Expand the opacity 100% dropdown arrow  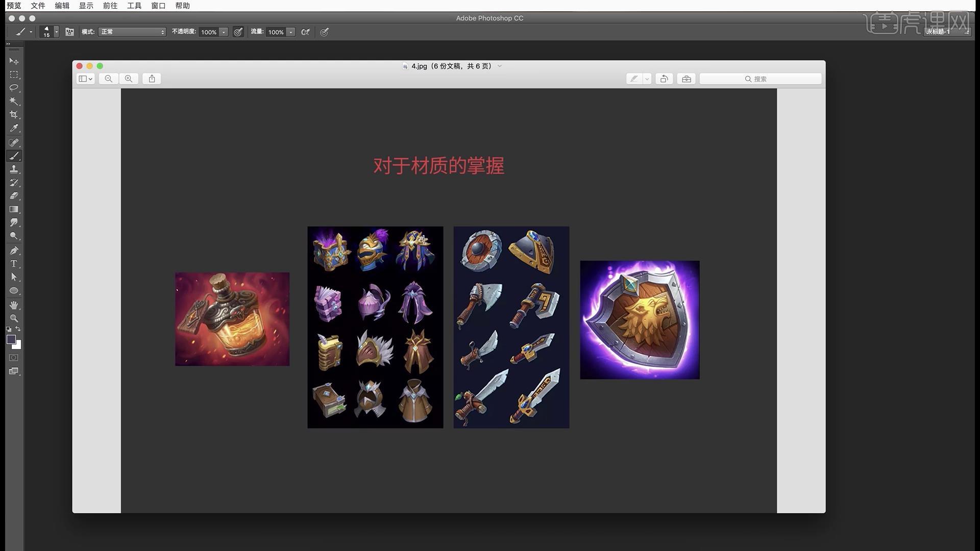[x=224, y=32]
